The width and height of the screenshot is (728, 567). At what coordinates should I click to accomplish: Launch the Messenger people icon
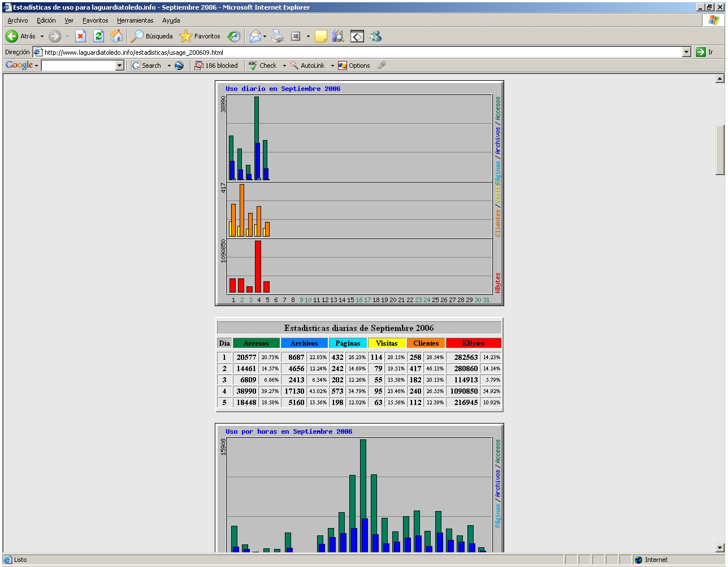pyautogui.click(x=376, y=36)
